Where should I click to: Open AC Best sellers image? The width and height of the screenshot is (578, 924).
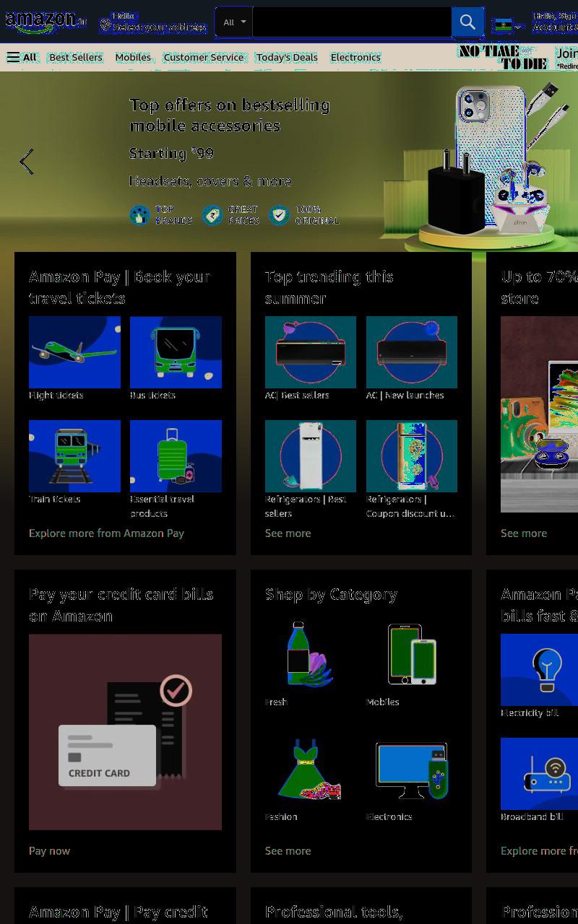point(311,352)
